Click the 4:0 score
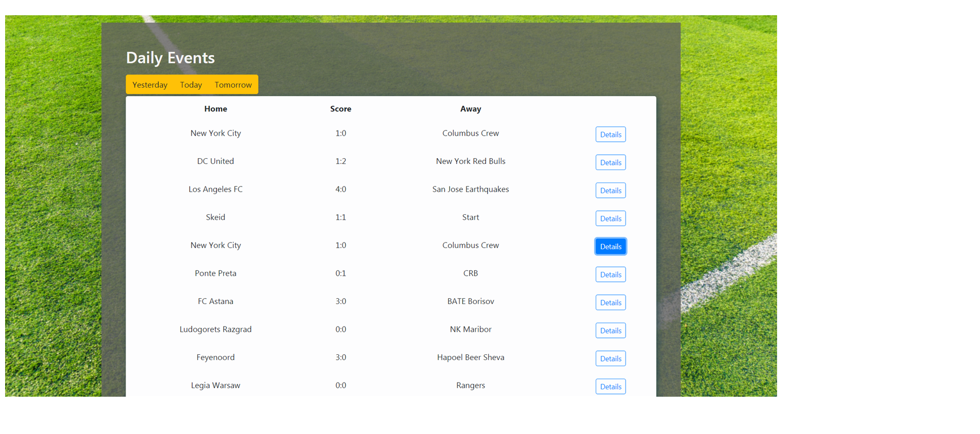980x434 pixels. [x=341, y=189]
